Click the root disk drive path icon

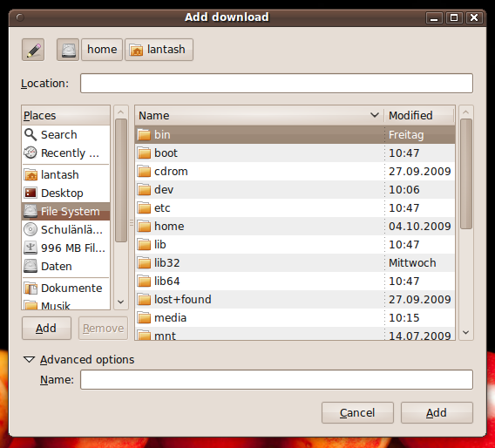pos(68,50)
